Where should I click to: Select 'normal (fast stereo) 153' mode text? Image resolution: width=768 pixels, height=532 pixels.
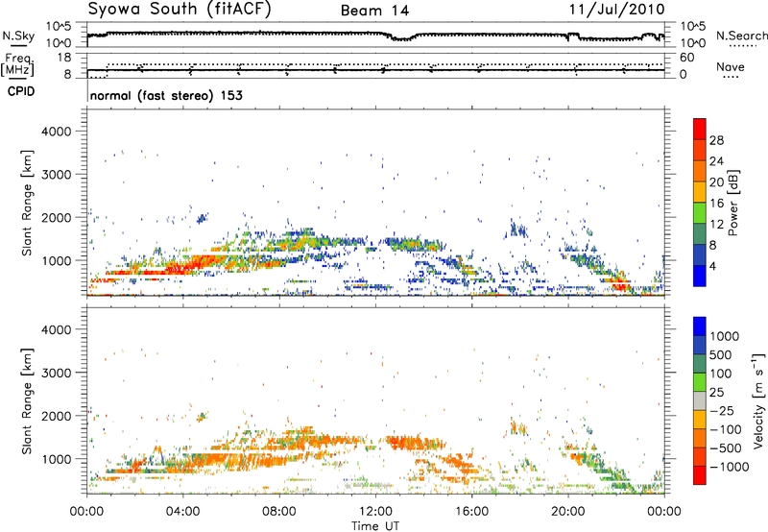click(166, 95)
